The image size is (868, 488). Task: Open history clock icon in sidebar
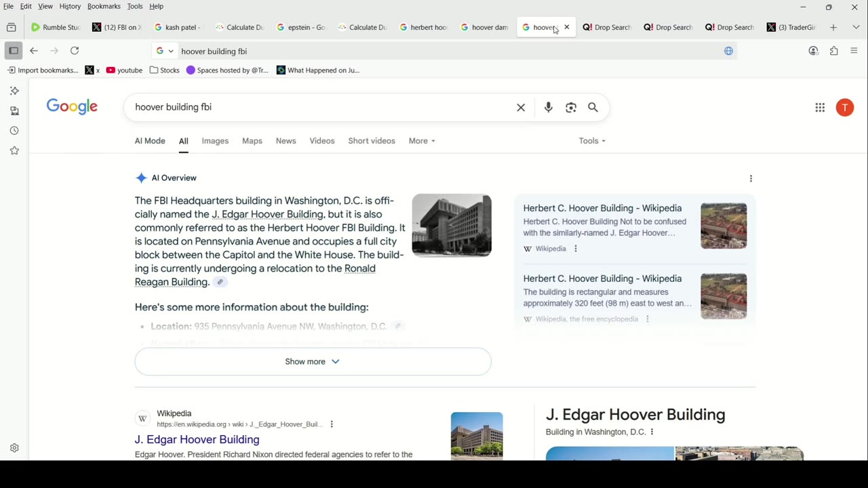(x=14, y=131)
